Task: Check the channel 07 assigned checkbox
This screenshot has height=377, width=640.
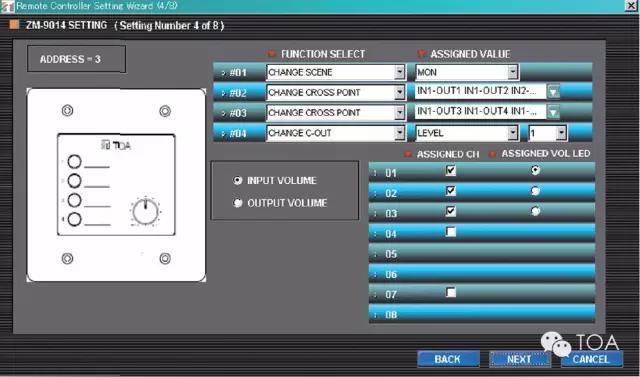Action: point(451,292)
